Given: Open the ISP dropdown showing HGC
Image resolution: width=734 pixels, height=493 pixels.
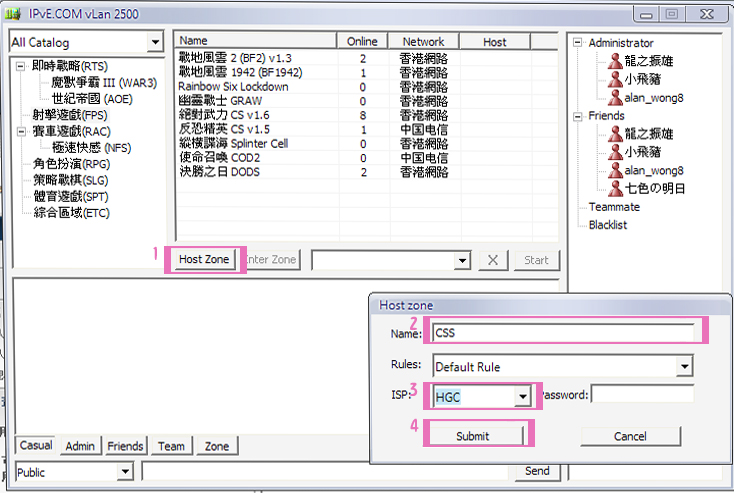Looking at the screenshot, I should pyautogui.click(x=522, y=397).
